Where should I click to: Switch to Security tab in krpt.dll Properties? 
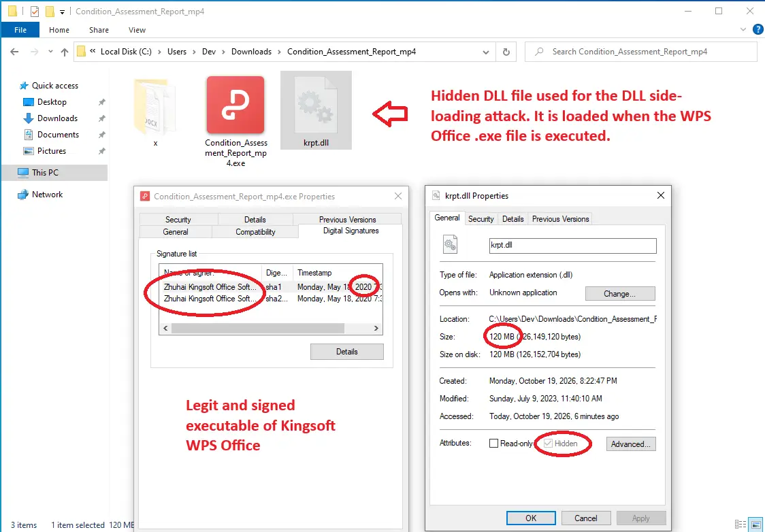[x=481, y=219]
